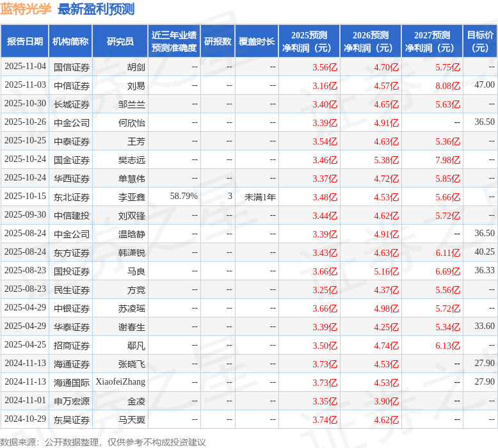This screenshot has width=498, height=448.
Task: Select the date cell 2025-10-26
Action: (25, 122)
